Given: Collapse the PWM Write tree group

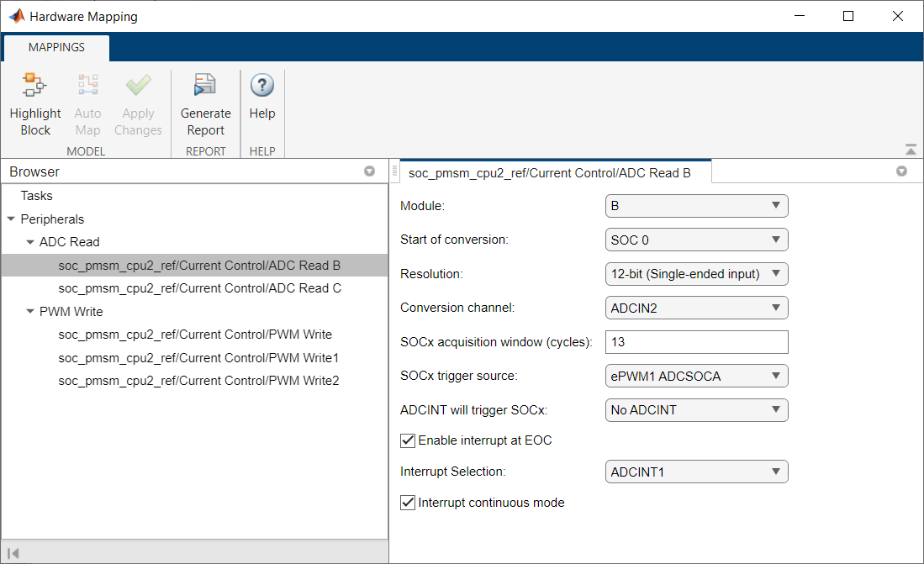Looking at the screenshot, I should [30, 312].
